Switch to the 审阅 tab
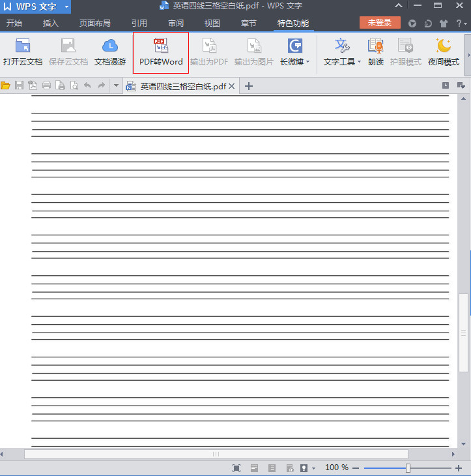The image size is (471, 476). click(x=176, y=23)
